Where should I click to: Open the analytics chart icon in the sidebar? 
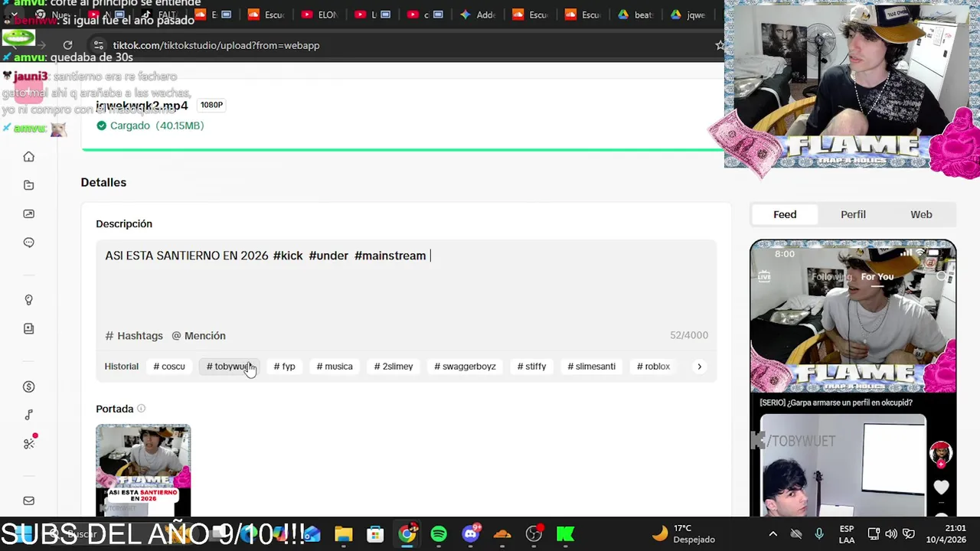click(28, 214)
